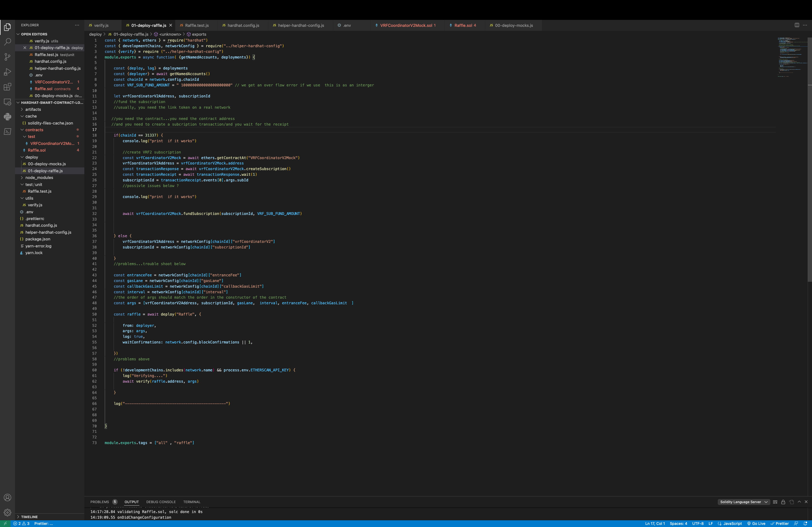Change indentation Spaces: 4
Viewport: 812px width, 527px height.
coord(678,524)
